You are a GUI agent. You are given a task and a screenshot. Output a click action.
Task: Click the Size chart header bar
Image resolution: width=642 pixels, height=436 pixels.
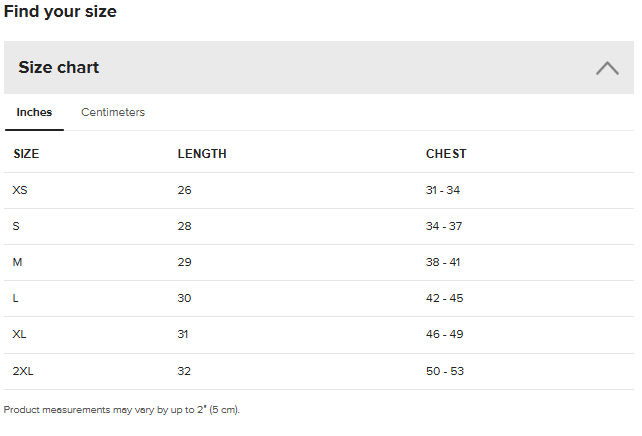click(x=300, y=68)
